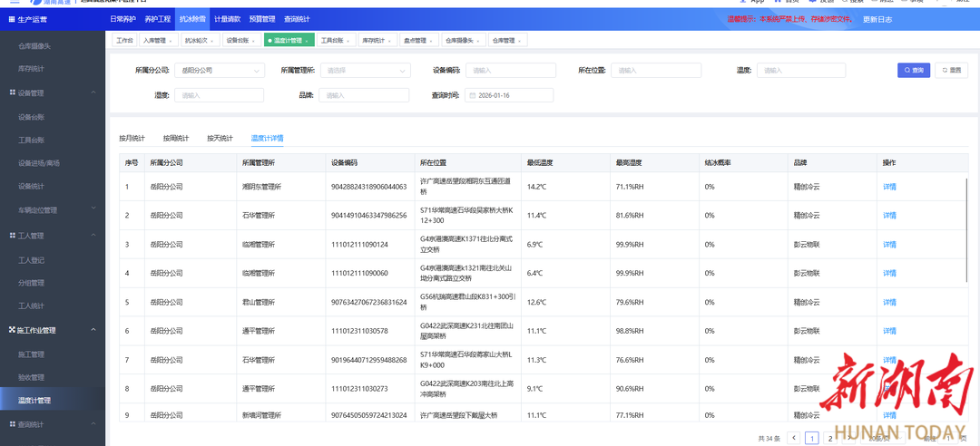
Task: Click the 工人管理 grid icon in sidebar
Action: pos(12,236)
